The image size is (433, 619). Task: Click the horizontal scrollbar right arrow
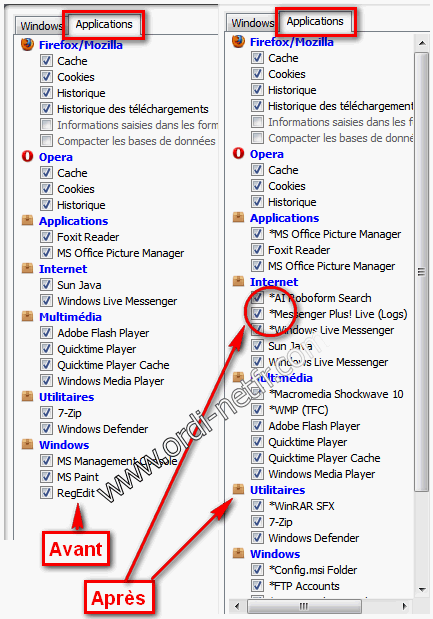tap(404, 606)
